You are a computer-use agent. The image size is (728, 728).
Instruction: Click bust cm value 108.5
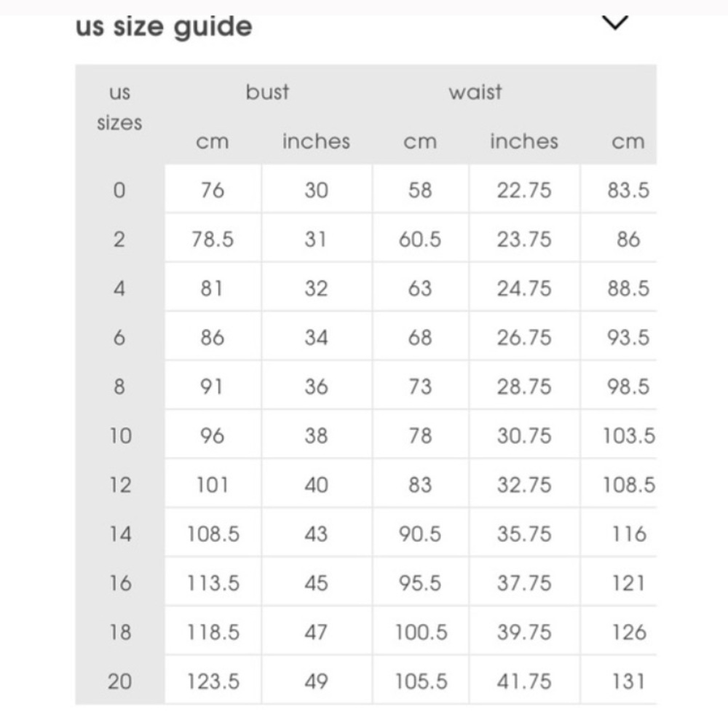point(213,534)
